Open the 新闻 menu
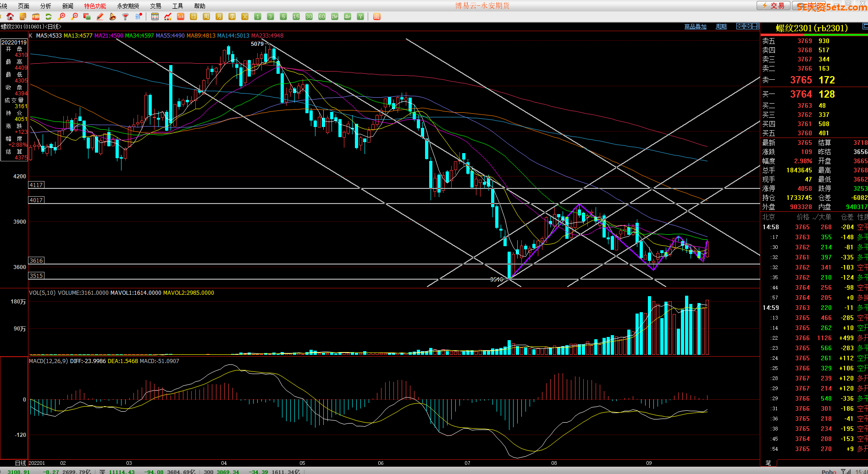Viewport: 868px width, 474px height. 68,6
